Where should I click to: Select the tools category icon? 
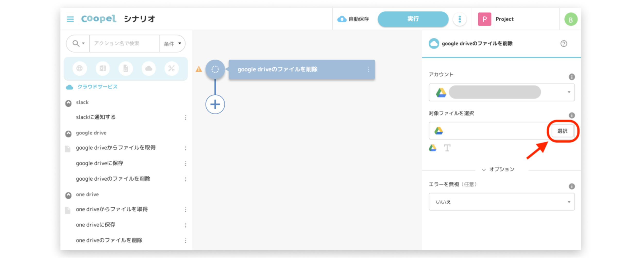pos(172,68)
